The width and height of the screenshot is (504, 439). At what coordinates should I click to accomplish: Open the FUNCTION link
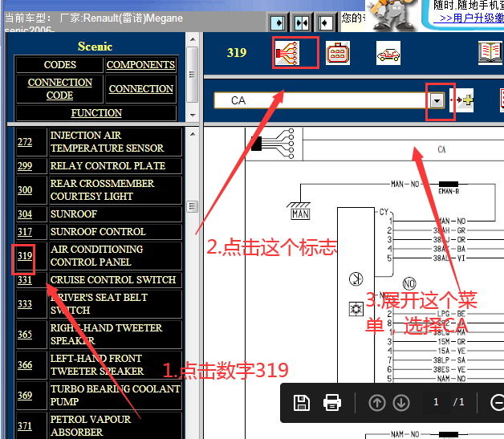point(96,113)
